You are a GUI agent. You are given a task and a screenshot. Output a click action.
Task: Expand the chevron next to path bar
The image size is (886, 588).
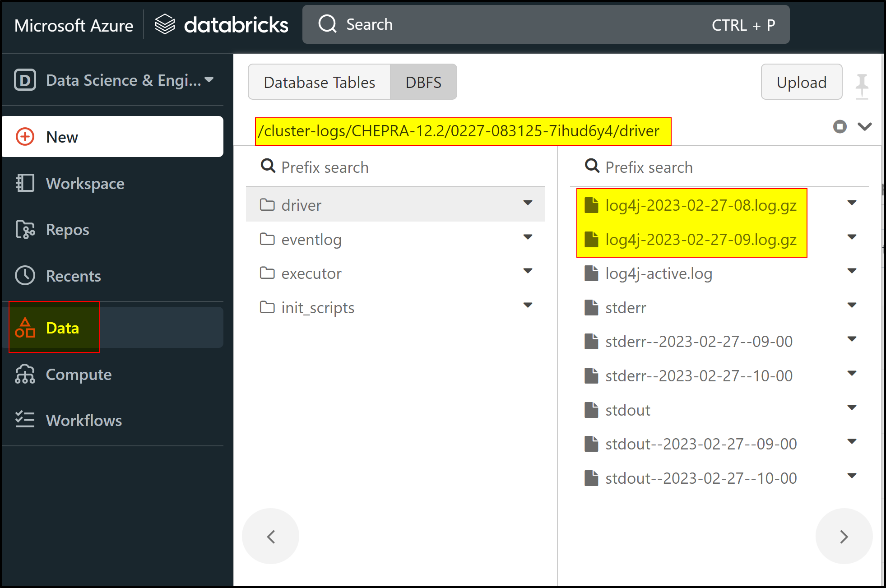[865, 127]
